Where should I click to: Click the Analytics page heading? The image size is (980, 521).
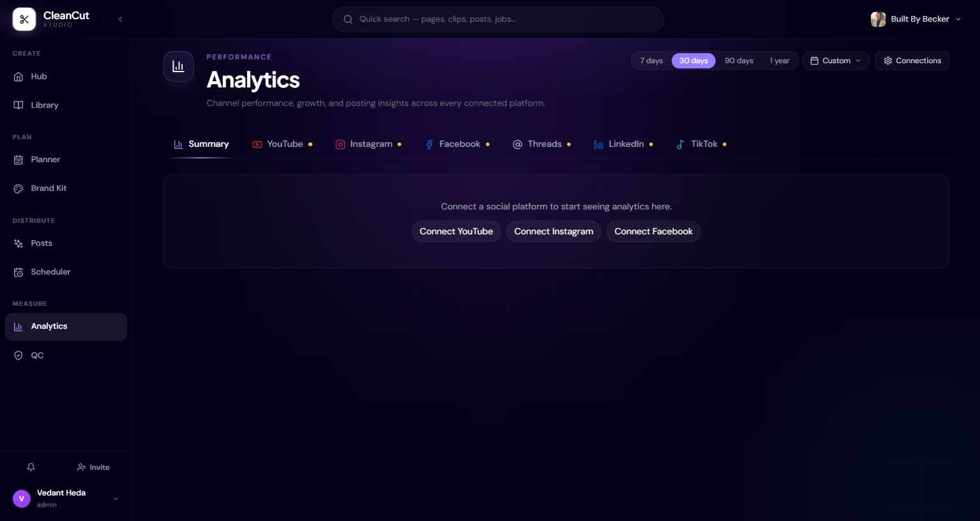click(x=253, y=80)
